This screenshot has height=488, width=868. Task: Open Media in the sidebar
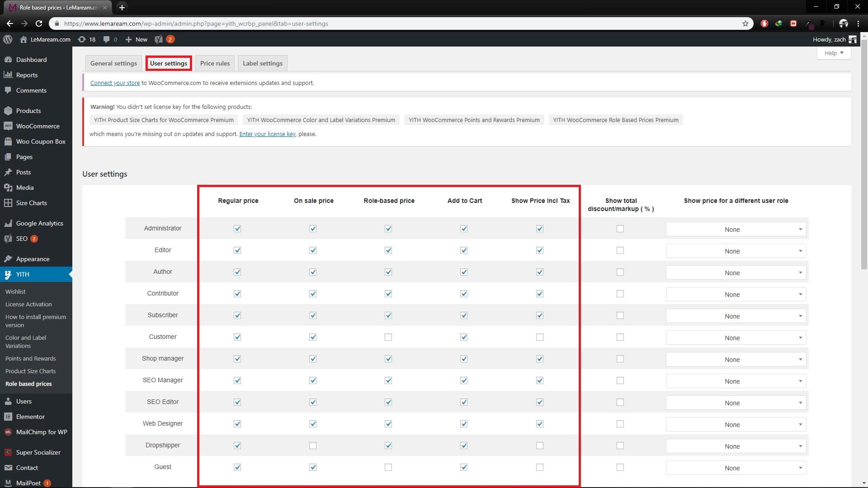[x=25, y=188]
